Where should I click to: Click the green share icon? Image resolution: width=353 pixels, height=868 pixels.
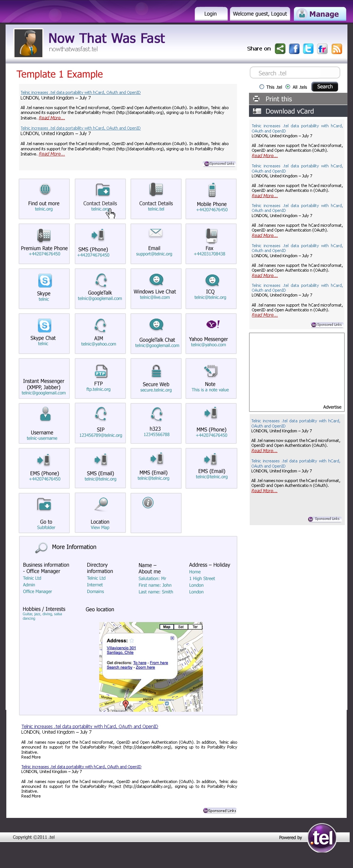[x=280, y=49]
